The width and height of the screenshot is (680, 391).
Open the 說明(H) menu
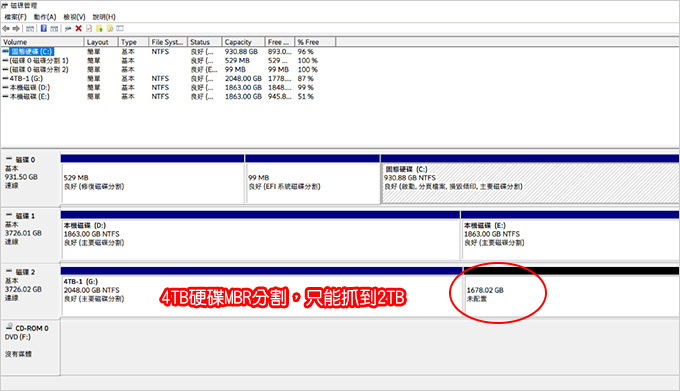(104, 17)
